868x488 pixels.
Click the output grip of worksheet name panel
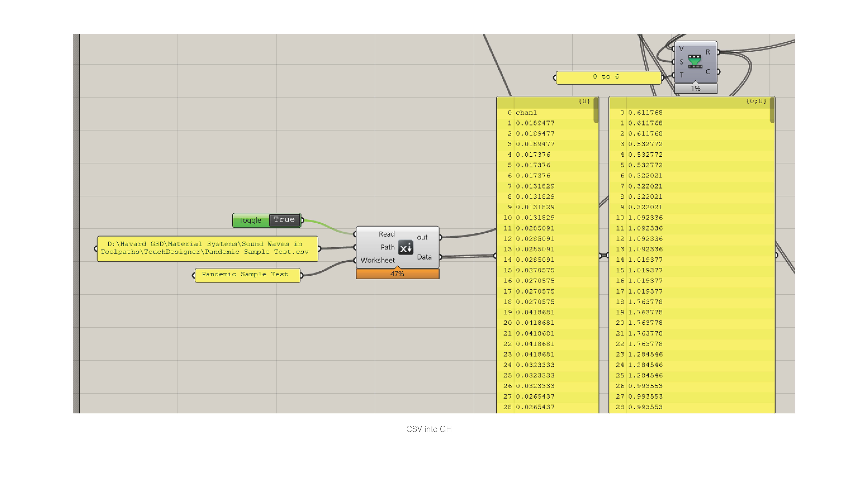click(302, 275)
